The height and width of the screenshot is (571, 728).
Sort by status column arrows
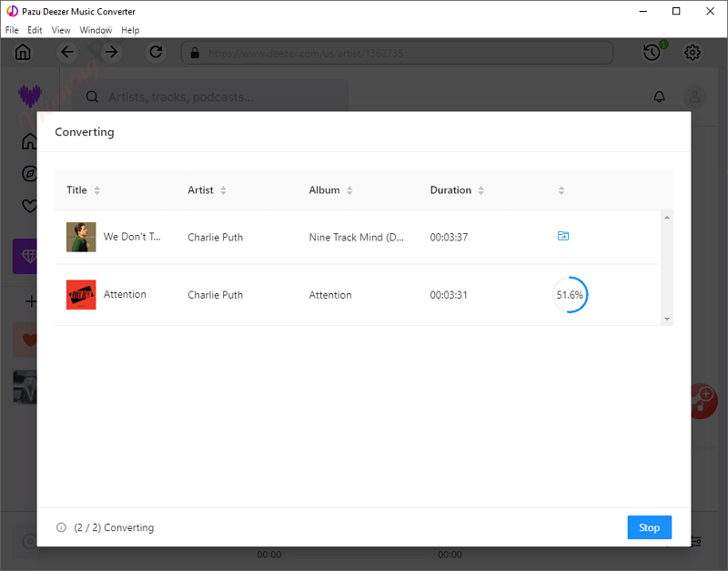pyautogui.click(x=561, y=190)
